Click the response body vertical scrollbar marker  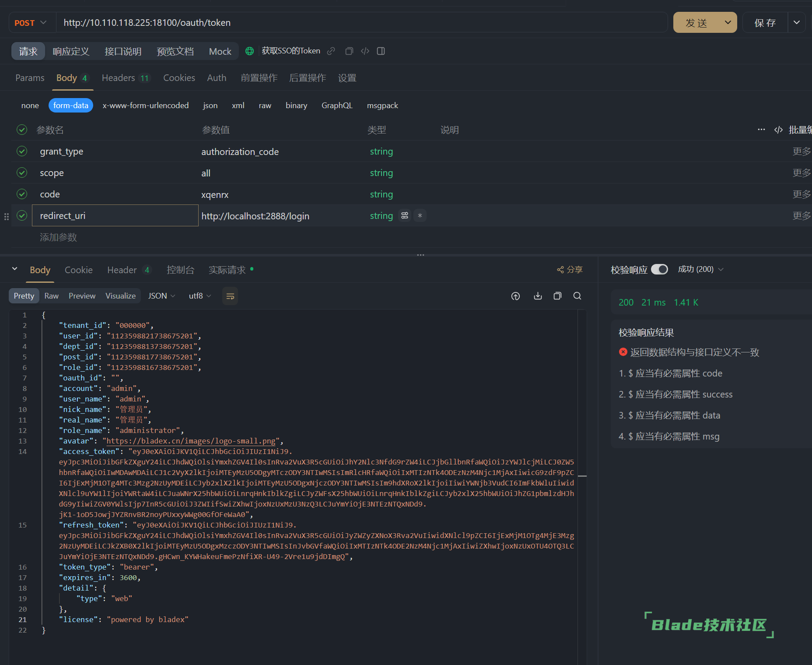click(x=582, y=476)
